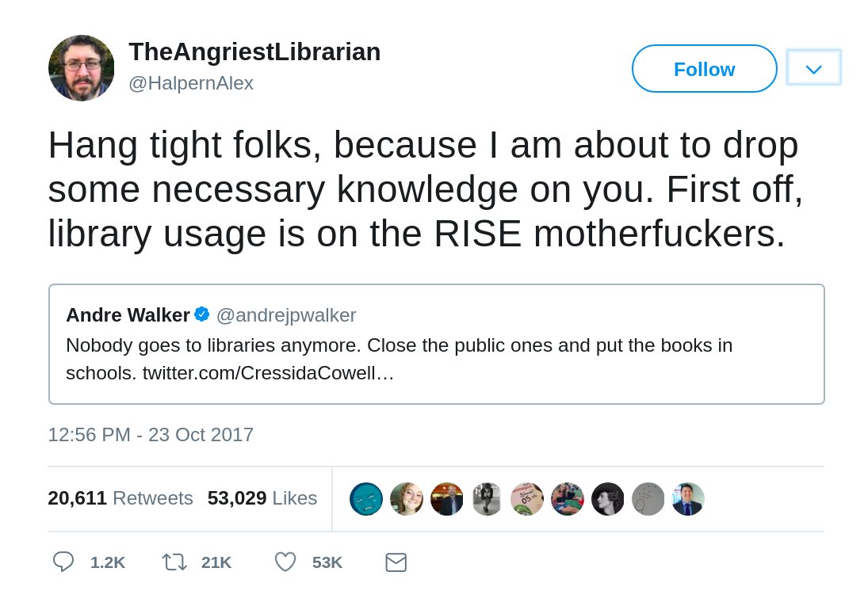Click the blonde woman liker avatar
Viewport: 868px width, 602px height.
(x=407, y=499)
